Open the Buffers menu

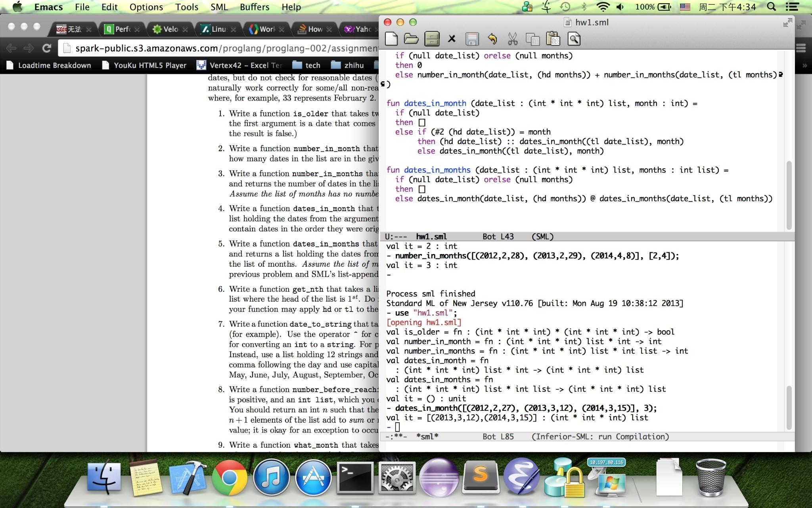click(254, 7)
